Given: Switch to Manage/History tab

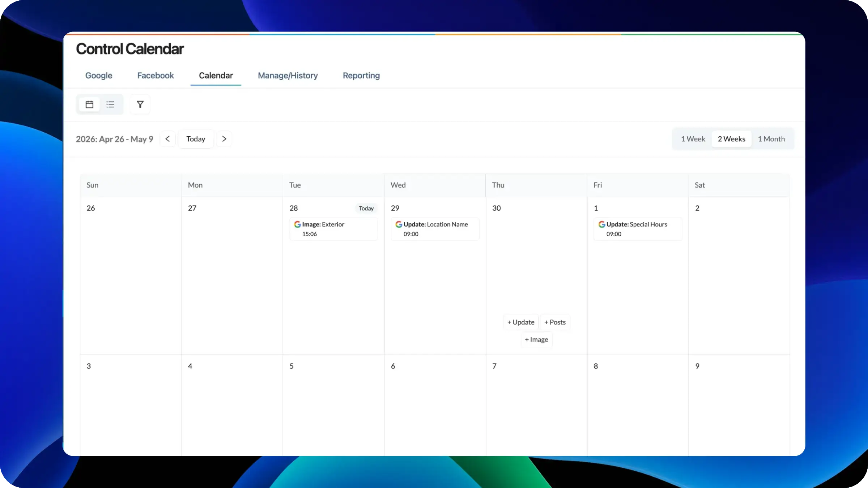Looking at the screenshot, I should (288, 76).
